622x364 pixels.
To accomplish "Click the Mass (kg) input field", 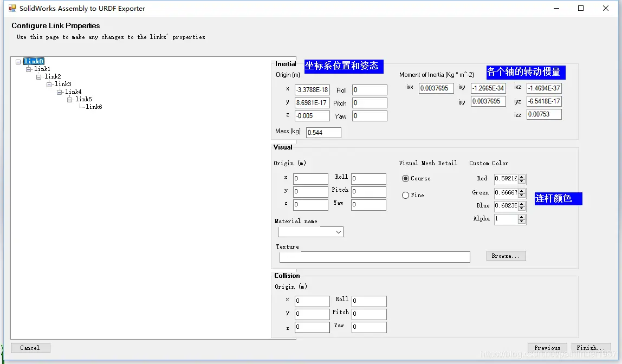I will pos(323,133).
